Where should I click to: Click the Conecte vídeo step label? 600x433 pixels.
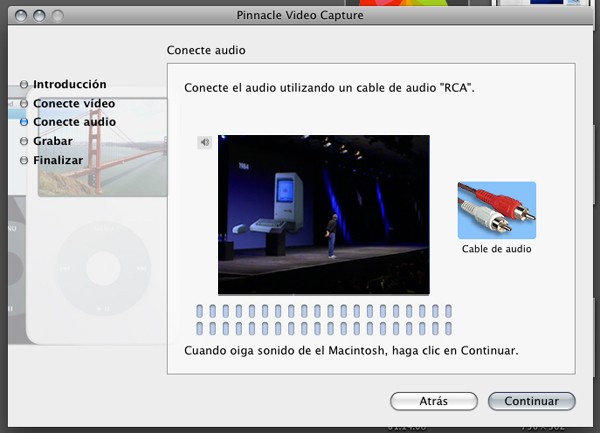pyautogui.click(x=74, y=103)
